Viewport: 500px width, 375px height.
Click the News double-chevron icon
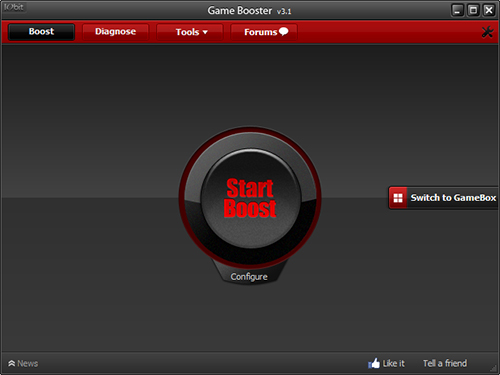12,363
